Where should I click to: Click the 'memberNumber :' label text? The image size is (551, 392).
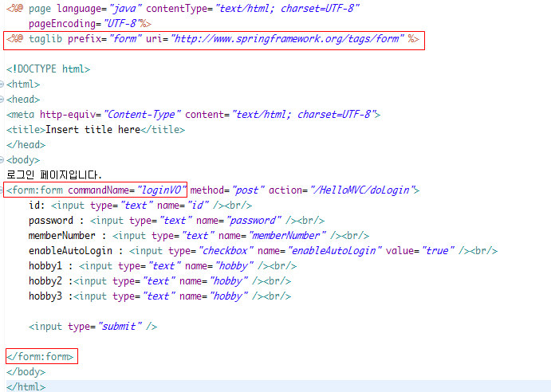[68, 236]
